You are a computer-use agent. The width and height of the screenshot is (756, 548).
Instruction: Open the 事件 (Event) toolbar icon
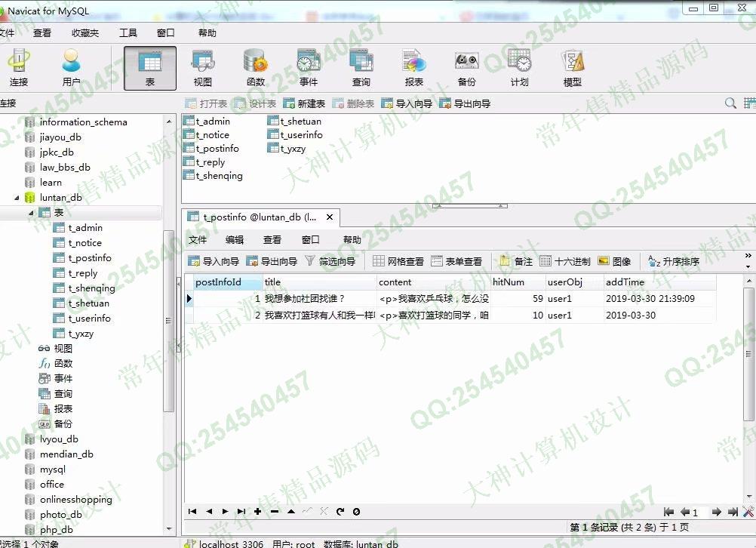[x=308, y=67]
